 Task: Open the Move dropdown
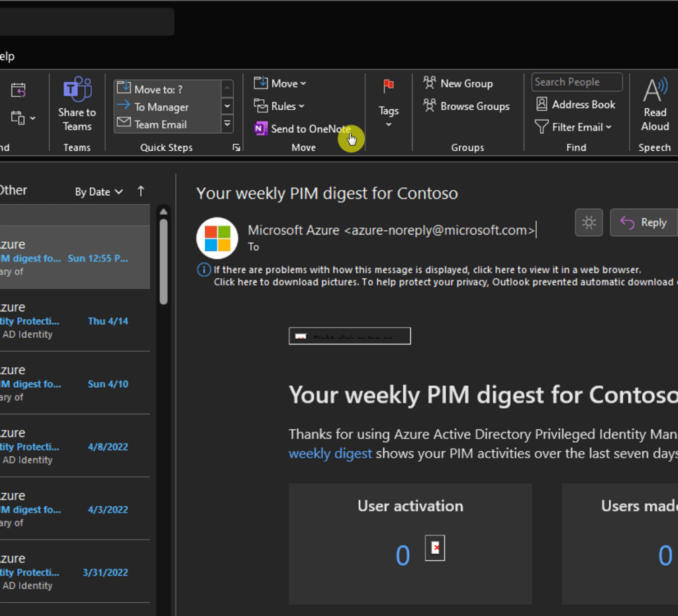279,83
